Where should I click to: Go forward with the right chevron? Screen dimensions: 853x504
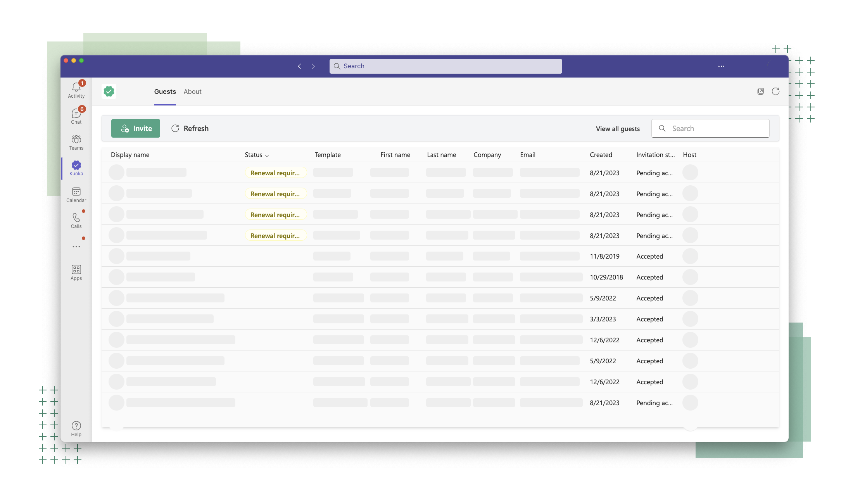tap(313, 66)
